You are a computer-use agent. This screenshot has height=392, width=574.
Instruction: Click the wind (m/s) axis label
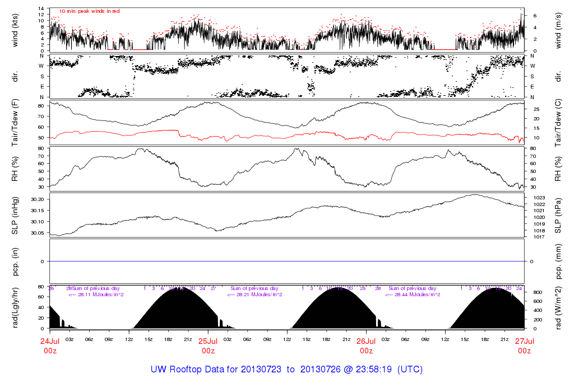558,30
